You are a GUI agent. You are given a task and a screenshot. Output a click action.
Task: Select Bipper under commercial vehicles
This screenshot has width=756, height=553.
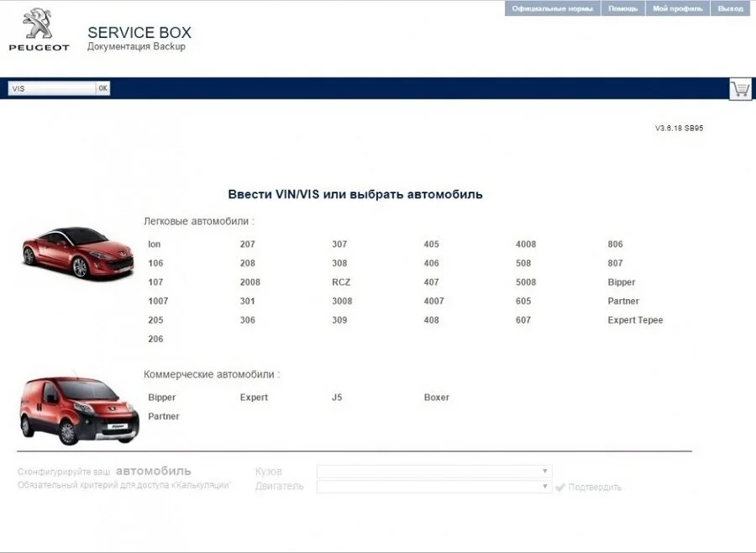[162, 398]
